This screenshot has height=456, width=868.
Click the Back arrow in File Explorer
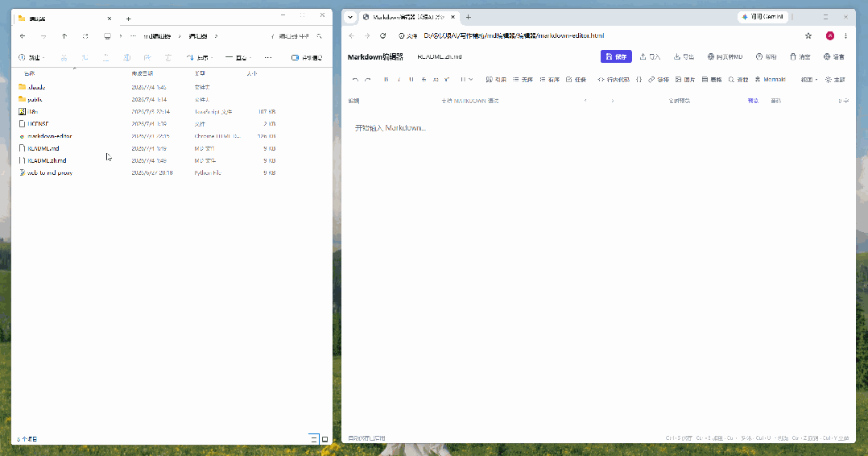pos(23,36)
